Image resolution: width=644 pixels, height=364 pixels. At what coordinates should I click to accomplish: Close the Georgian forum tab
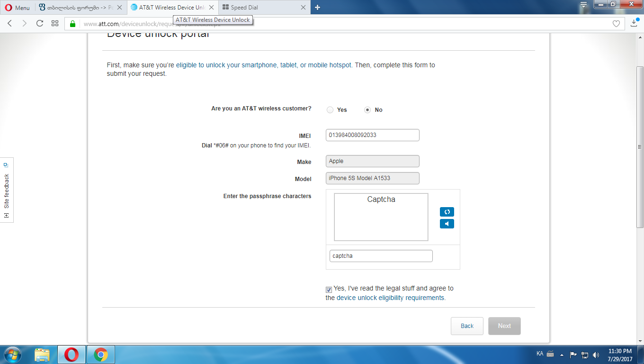(x=119, y=8)
